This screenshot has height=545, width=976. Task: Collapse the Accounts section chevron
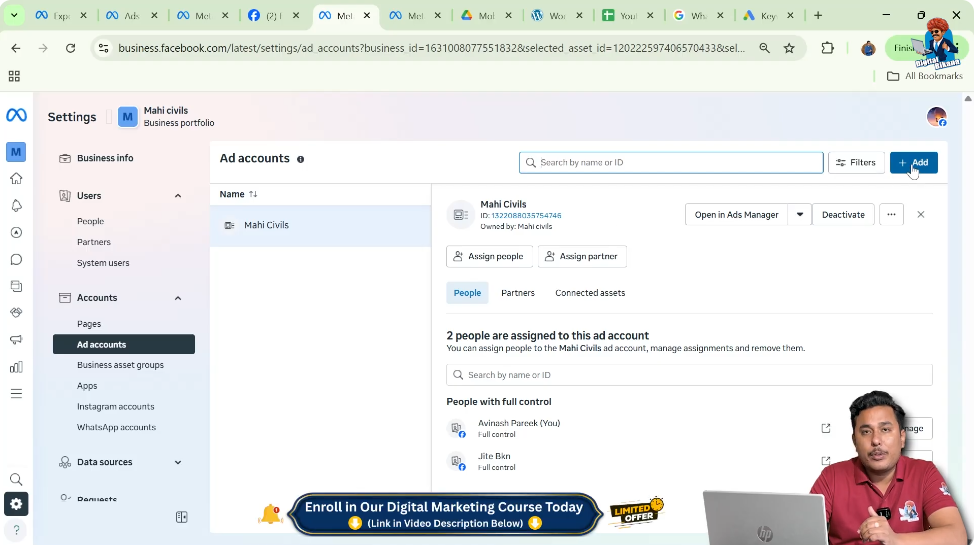[x=178, y=298]
